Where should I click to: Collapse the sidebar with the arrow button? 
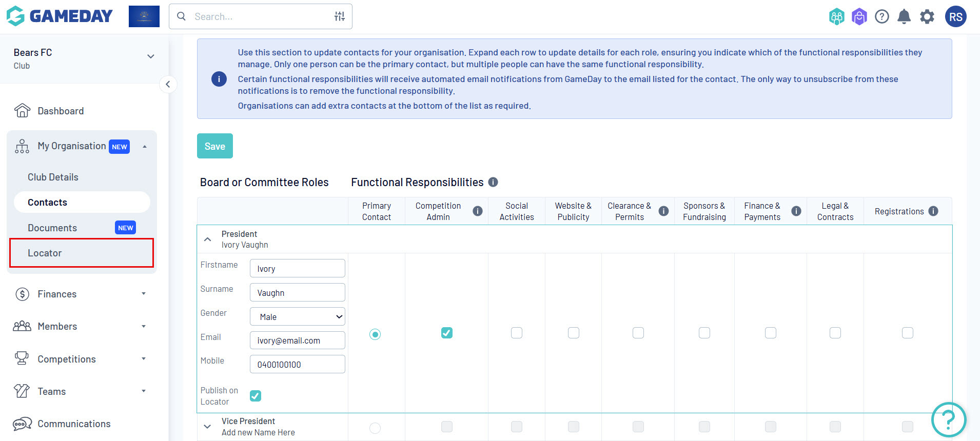(x=168, y=84)
